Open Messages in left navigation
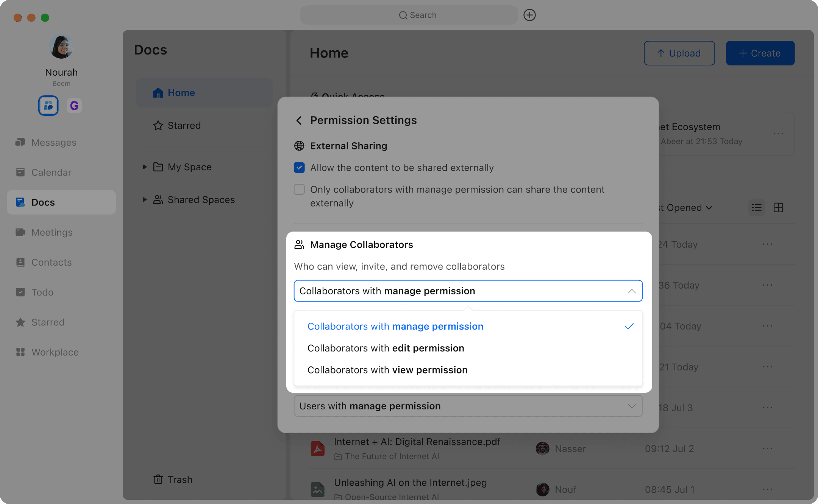This screenshot has height=504, width=818. click(x=53, y=142)
